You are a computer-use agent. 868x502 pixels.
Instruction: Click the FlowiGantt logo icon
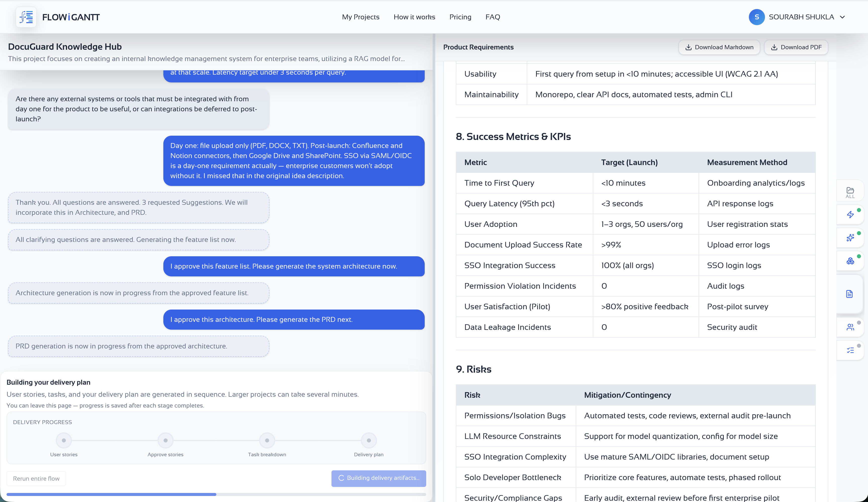[x=26, y=17]
